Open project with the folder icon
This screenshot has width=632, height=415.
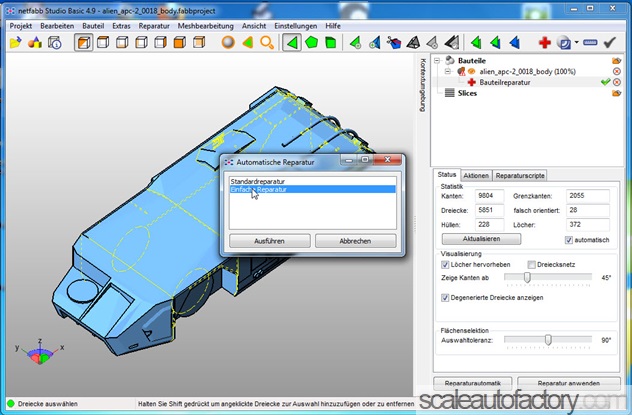coord(15,42)
